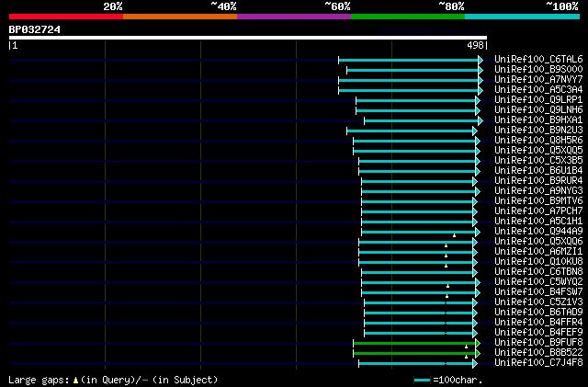The height and width of the screenshot is (387, 588).
Task: Click the UniRef100_B9HXA1 label
Action: tap(538, 120)
